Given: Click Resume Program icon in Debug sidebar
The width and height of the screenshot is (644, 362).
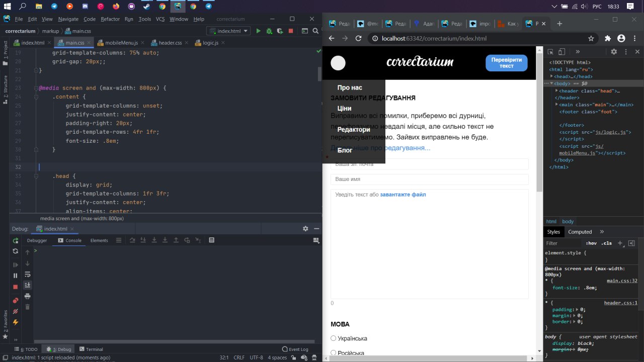Looking at the screenshot, I should [x=16, y=265].
